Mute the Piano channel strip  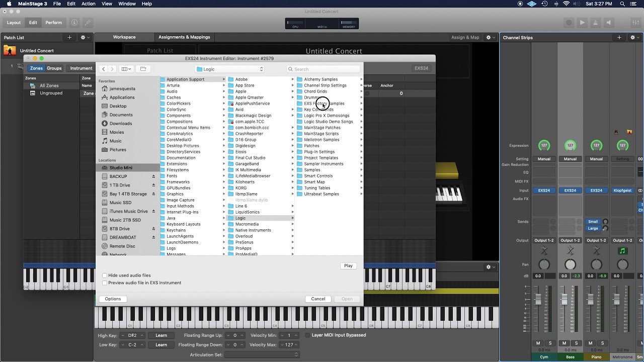tap(590, 343)
